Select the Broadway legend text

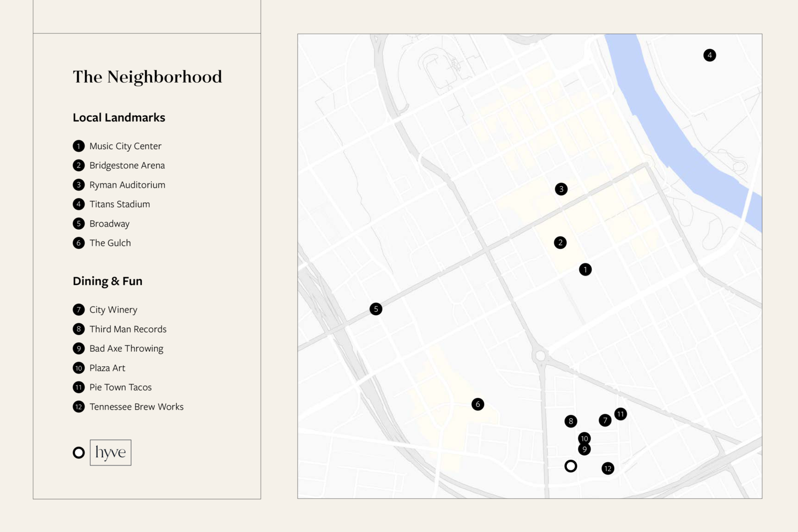110,223
